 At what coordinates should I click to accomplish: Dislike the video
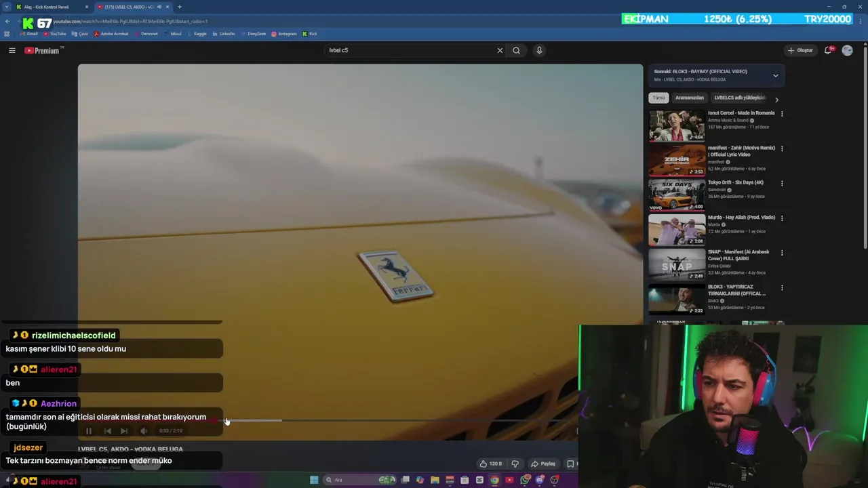(515, 464)
